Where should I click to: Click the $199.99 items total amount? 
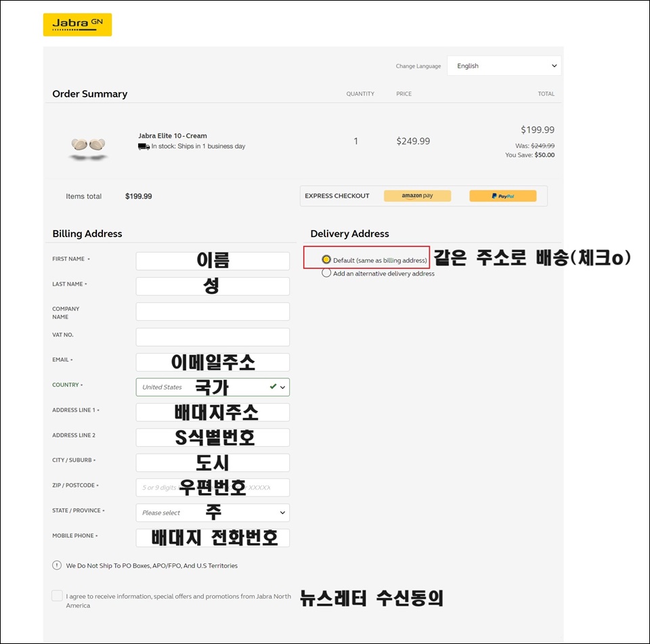[138, 196]
